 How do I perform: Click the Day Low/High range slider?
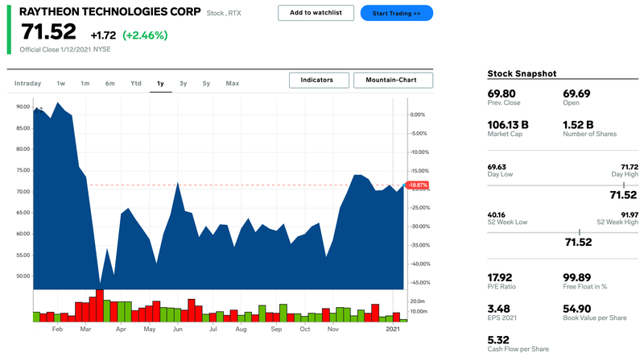(563, 185)
